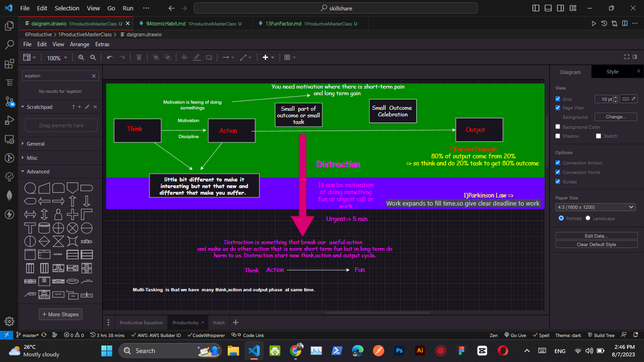Clear the eqation shape search field
Screen dimensions: 644x362
pyautogui.click(x=94, y=75)
